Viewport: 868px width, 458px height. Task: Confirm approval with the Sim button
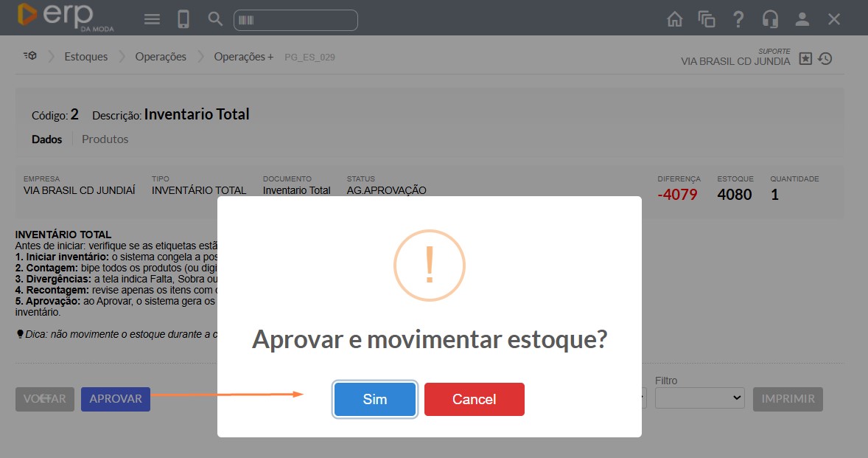click(x=374, y=399)
